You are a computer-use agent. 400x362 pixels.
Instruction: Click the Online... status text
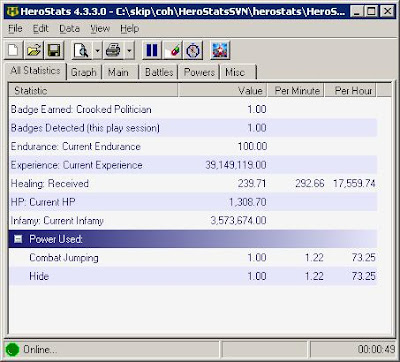pyautogui.click(x=40, y=350)
